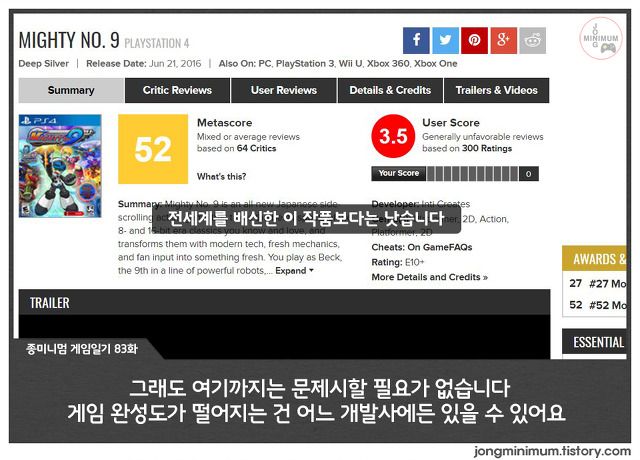
Task: Open the Xbox One platform link
Action: pyautogui.click(x=436, y=64)
